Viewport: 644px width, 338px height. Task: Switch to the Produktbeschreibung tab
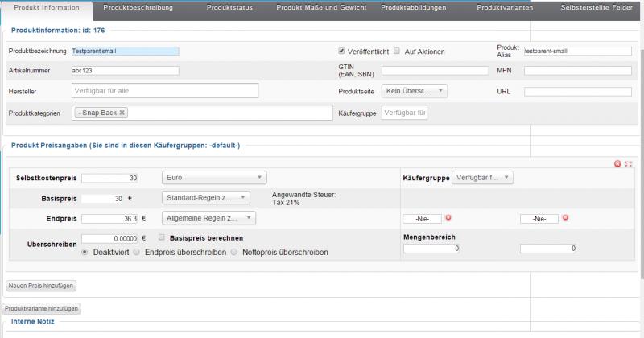coord(138,7)
